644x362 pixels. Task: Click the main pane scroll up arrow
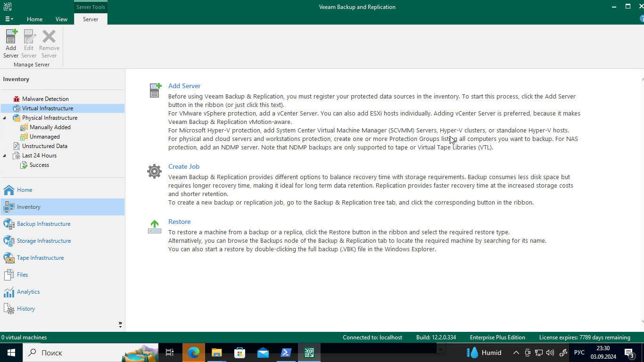pyautogui.click(x=643, y=80)
